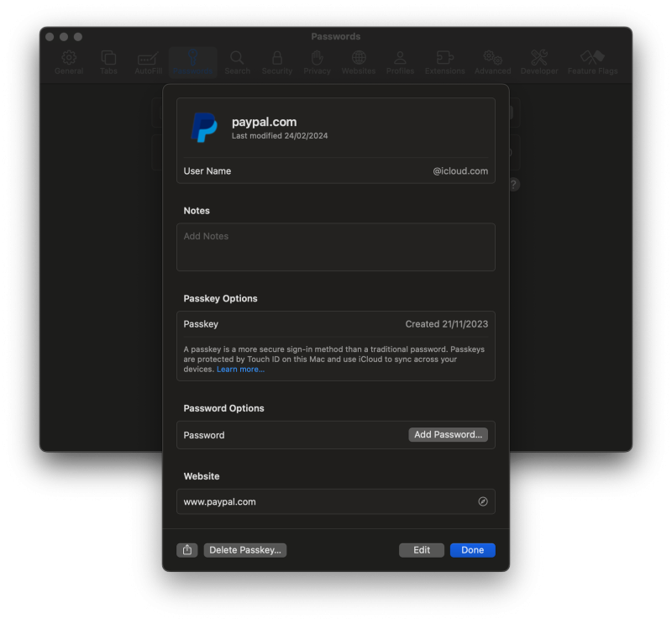Switch to the AutoFill pane

(149, 63)
